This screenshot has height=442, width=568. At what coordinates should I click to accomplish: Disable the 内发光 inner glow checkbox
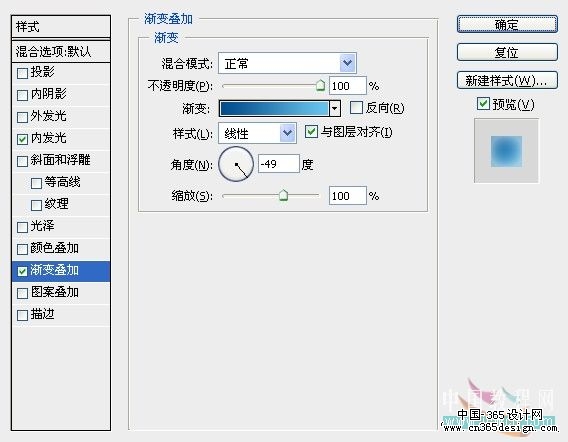click(x=22, y=139)
